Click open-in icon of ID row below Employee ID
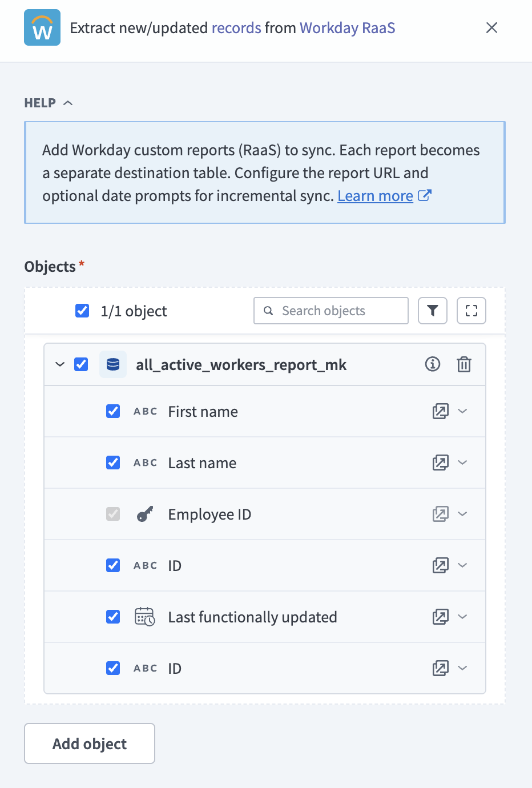Viewport: 532px width, 788px height. pos(440,565)
